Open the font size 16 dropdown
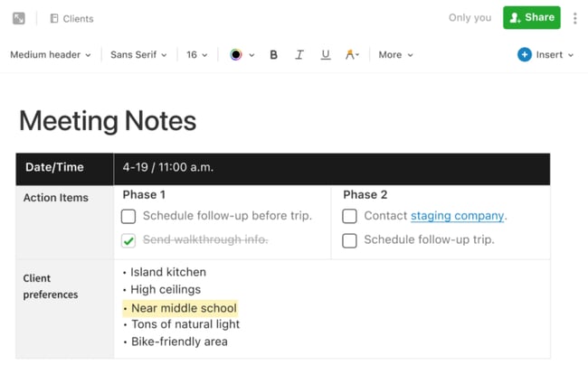Viewport: 588px width, 365px height. pos(196,55)
